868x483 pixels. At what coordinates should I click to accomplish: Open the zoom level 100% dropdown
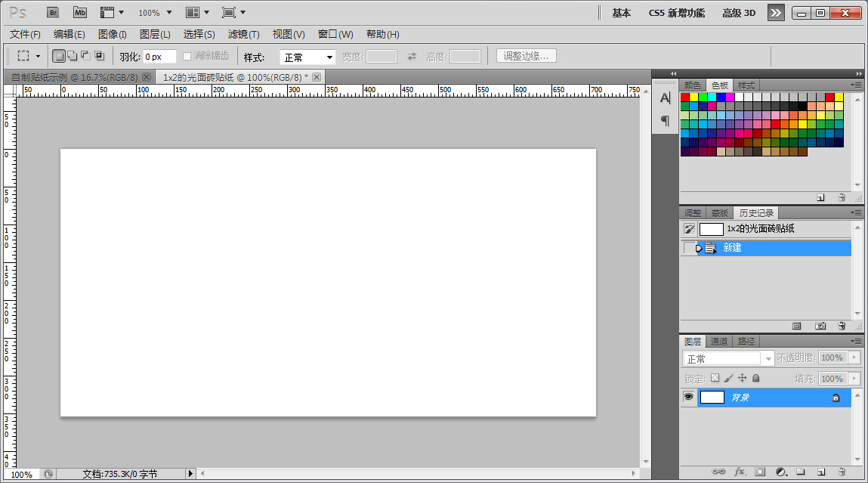point(155,13)
